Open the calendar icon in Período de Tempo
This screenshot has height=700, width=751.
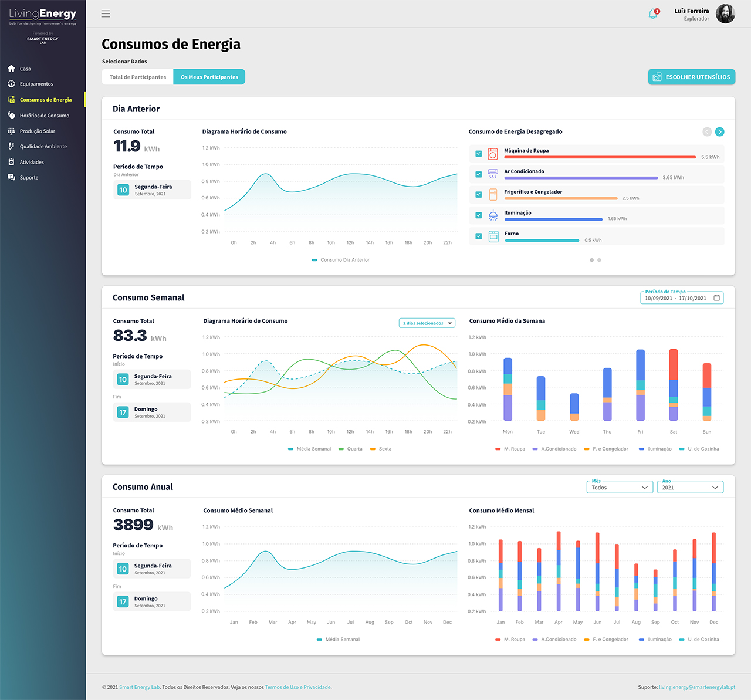(x=716, y=298)
